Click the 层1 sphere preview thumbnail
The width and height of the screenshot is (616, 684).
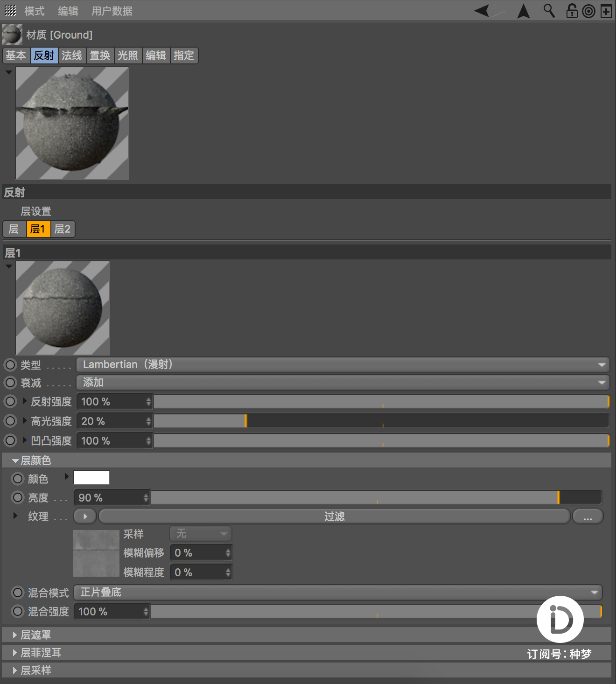coord(63,308)
